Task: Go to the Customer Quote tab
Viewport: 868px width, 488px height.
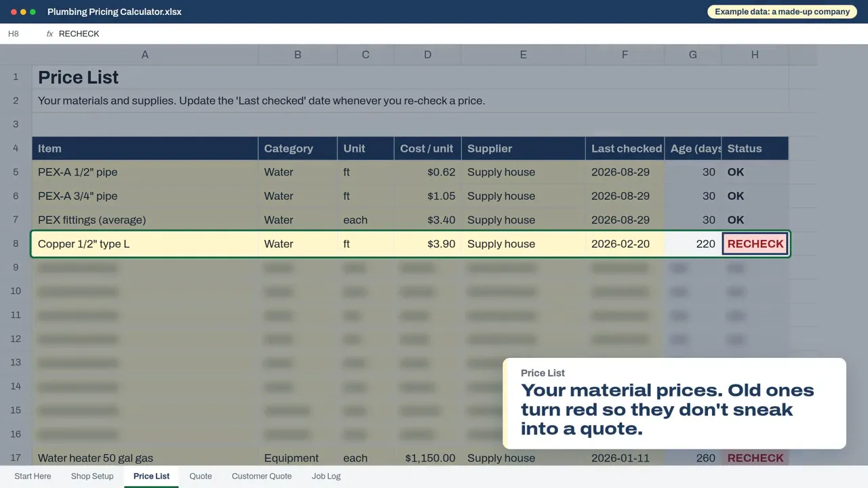Action: coord(262,476)
